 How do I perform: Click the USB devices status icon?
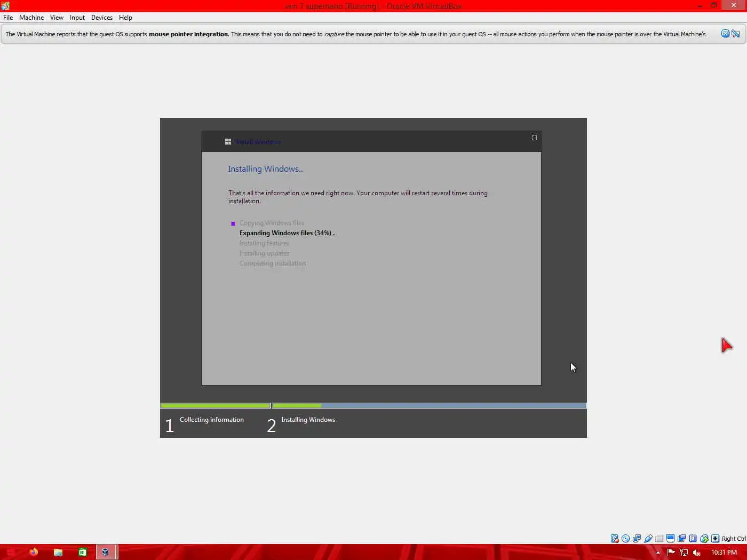[648, 539]
